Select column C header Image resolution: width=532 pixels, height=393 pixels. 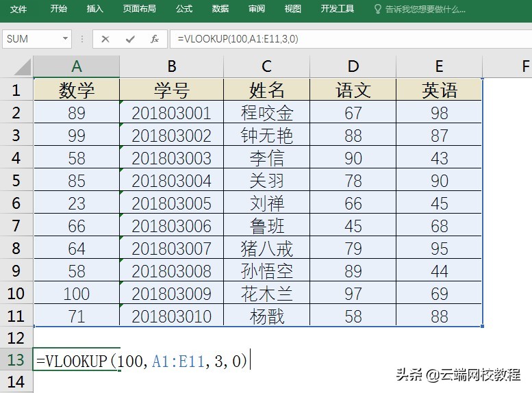tap(266, 66)
